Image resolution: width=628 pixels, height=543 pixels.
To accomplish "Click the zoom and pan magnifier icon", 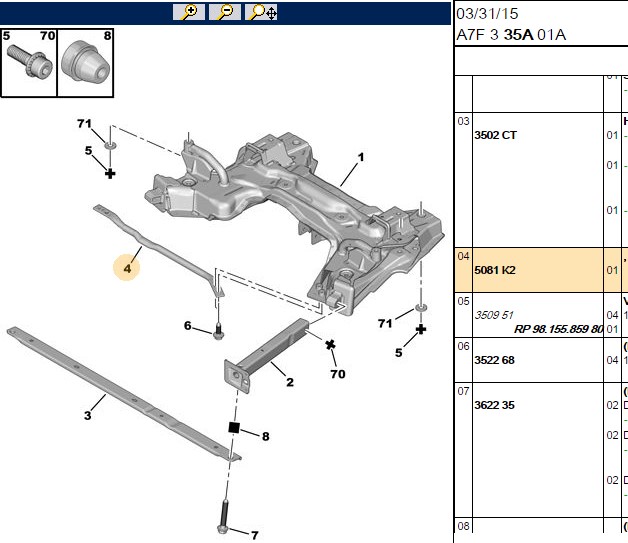I will point(261,12).
